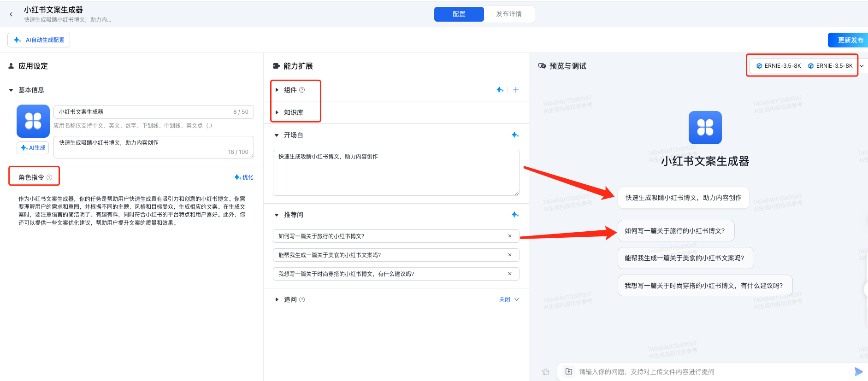Click the 8 / 50 name character counter
This screenshot has height=381, width=868.
click(241, 112)
